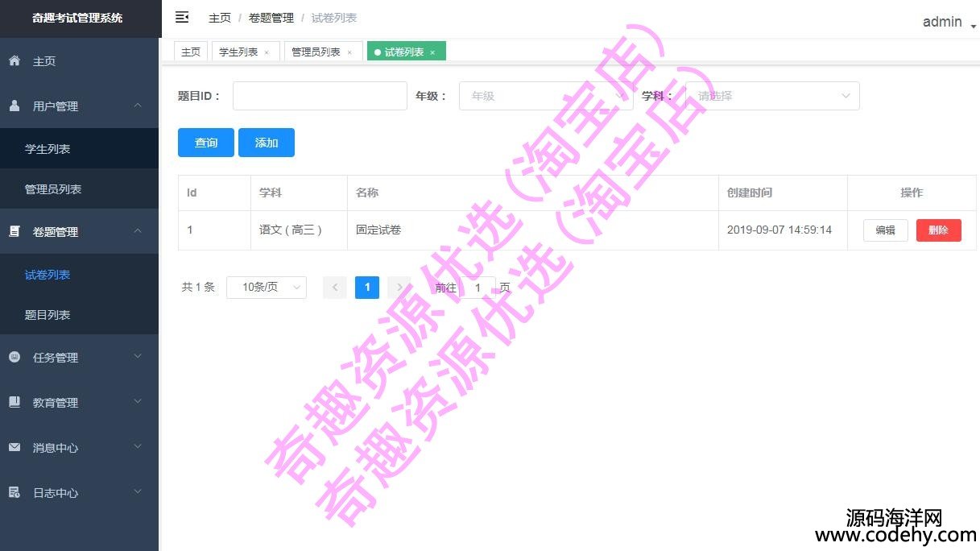Open the admin user dropdown

tap(949, 22)
